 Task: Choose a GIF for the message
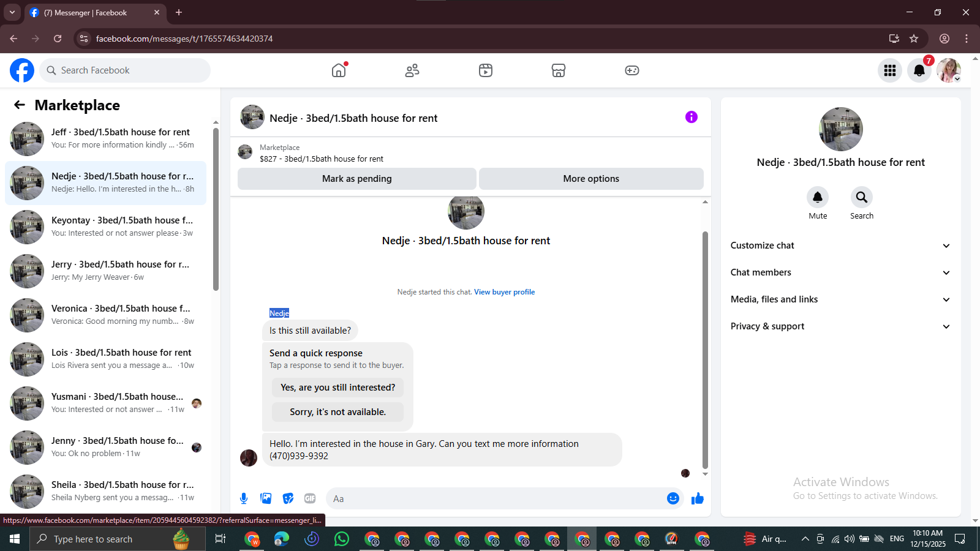click(310, 498)
